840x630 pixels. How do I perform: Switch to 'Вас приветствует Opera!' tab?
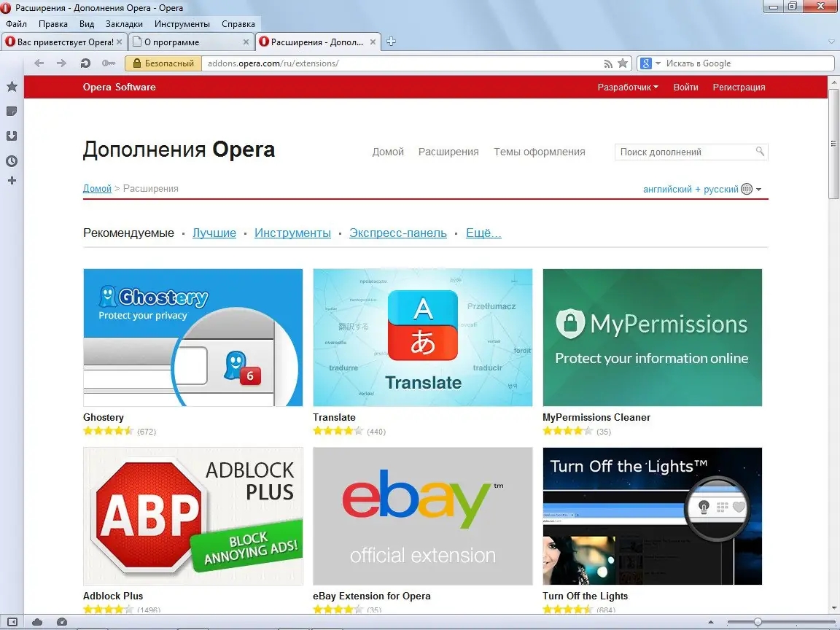pos(63,42)
